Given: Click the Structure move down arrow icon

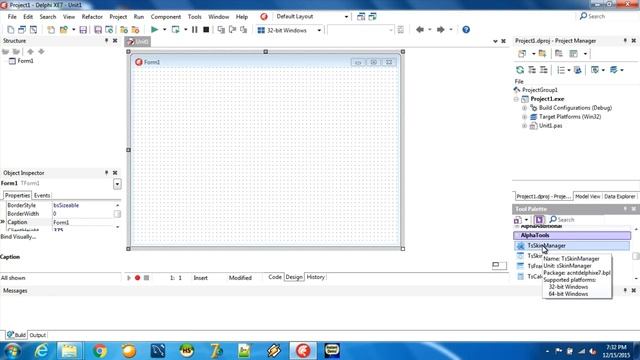Looking at the screenshot, I should pos(41,52).
